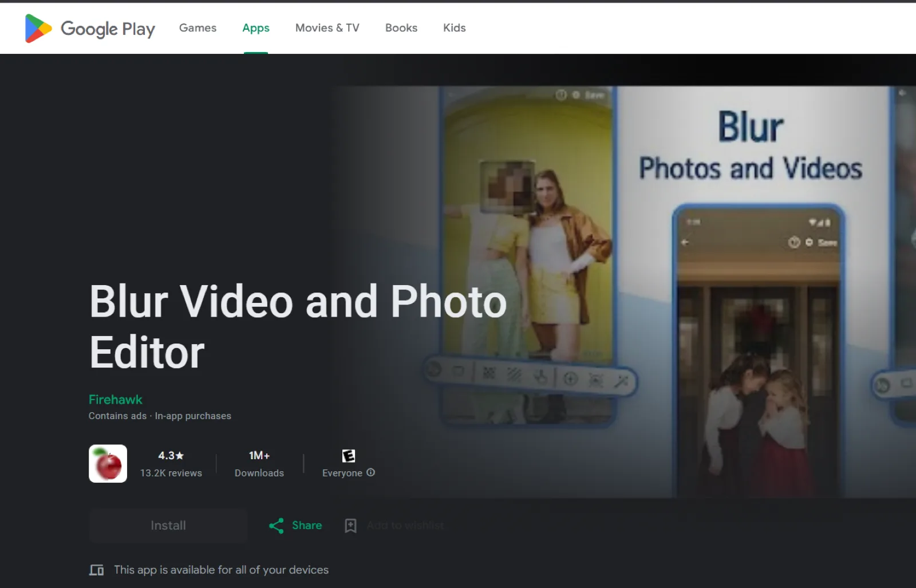Click the Add to wishlist label
This screenshot has height=588, width=916.
point(405,525)
